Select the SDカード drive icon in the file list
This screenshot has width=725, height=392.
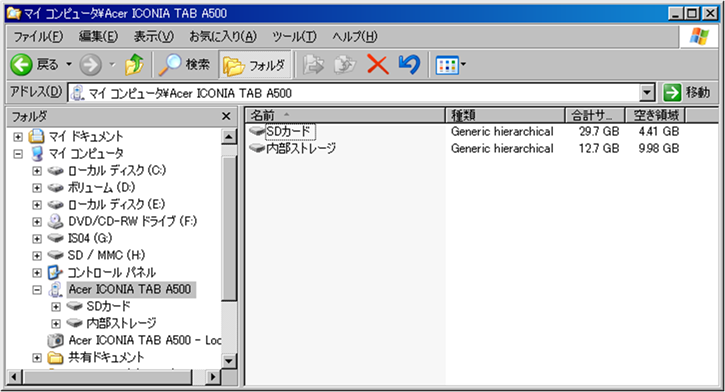[x=257, y=131]
